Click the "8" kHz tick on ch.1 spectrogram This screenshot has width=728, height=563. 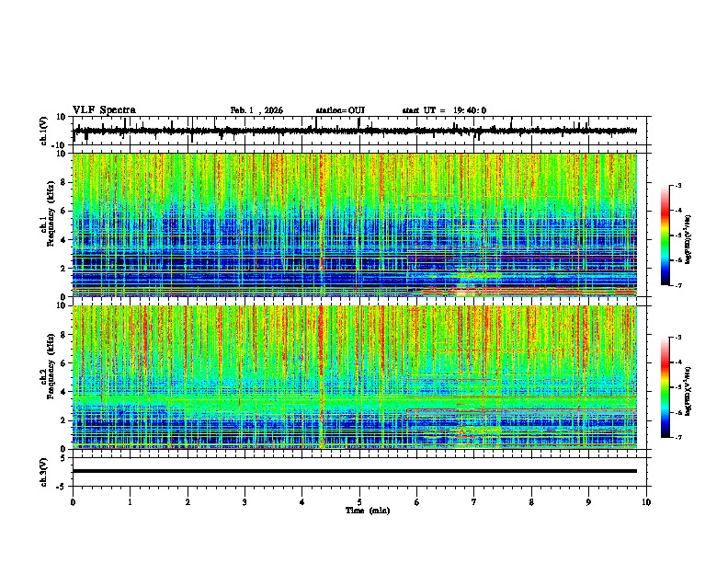point(64,182)
